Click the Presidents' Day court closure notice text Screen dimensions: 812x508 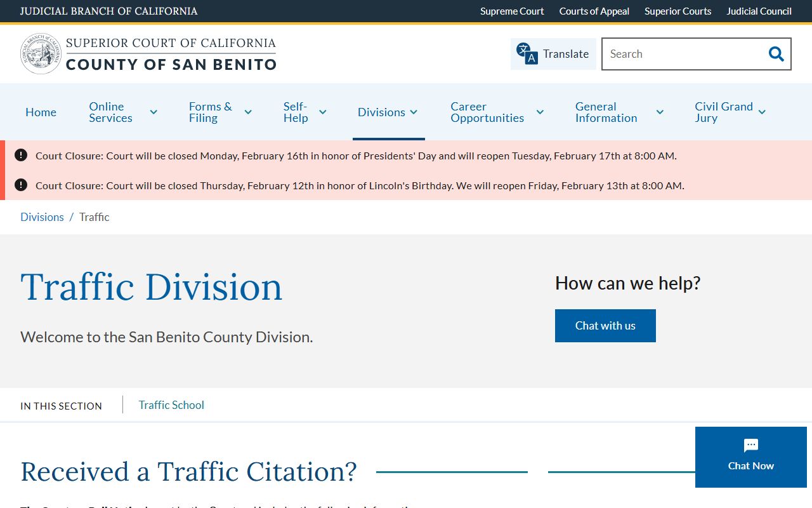(x=356, y=156)
